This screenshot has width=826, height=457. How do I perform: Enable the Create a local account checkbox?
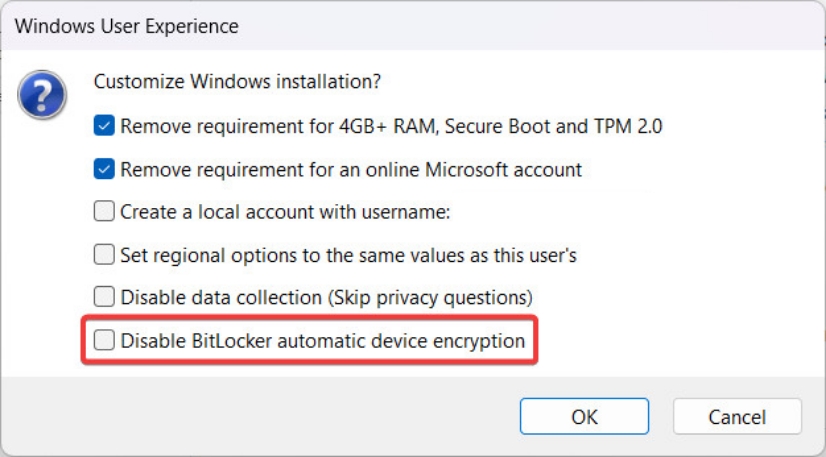point(104,212)
